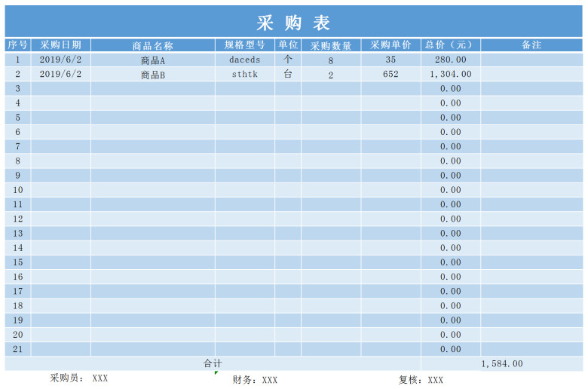Click the 采购员：XXX signature text
This screenshot has height=389, width=588.
(78, 378)
